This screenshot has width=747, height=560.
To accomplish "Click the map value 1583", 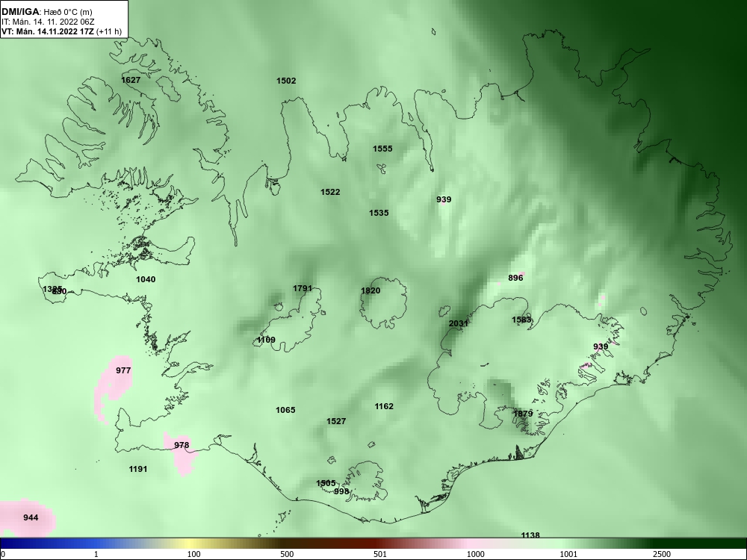I will point(521,320).
